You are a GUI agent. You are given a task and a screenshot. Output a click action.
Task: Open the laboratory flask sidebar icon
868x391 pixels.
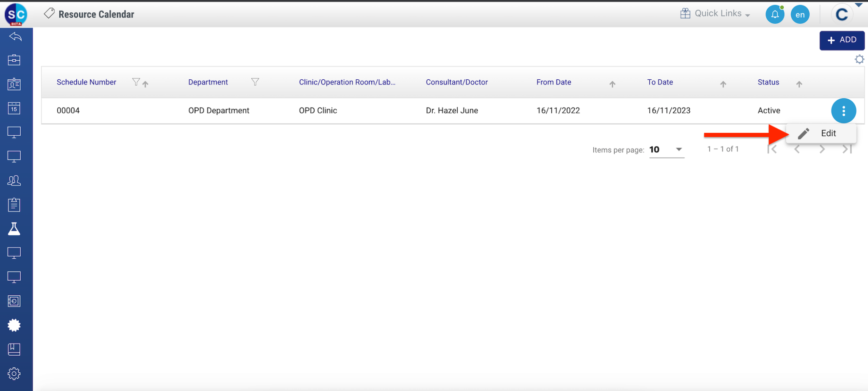(x=14, y=229)
